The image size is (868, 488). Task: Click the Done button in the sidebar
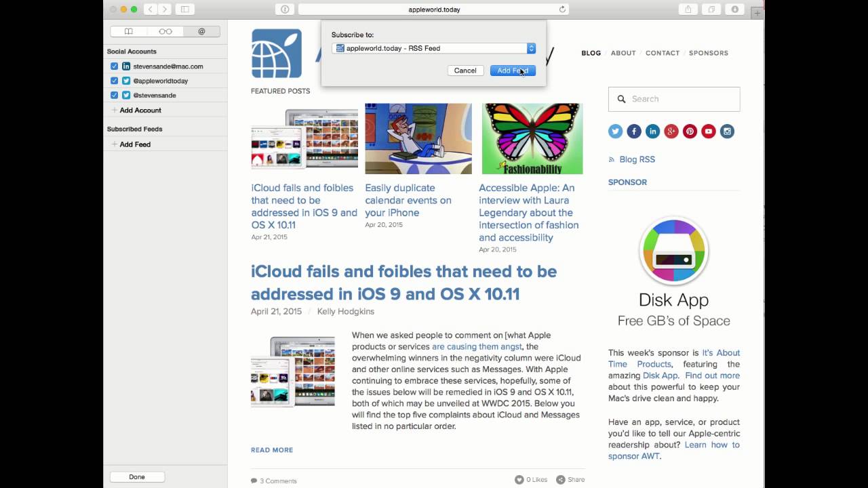click(x=137, y=476)
